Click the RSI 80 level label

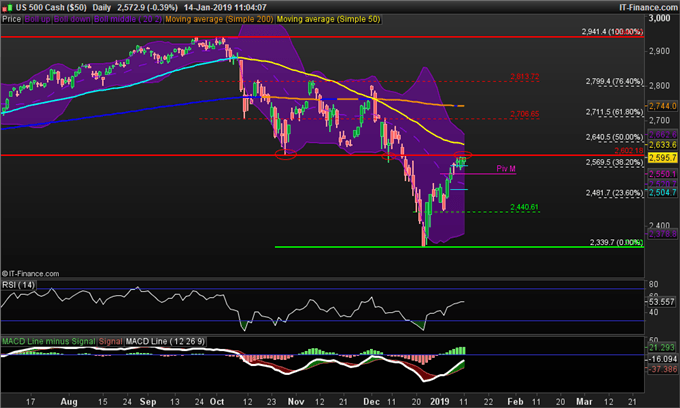[653, 284]
